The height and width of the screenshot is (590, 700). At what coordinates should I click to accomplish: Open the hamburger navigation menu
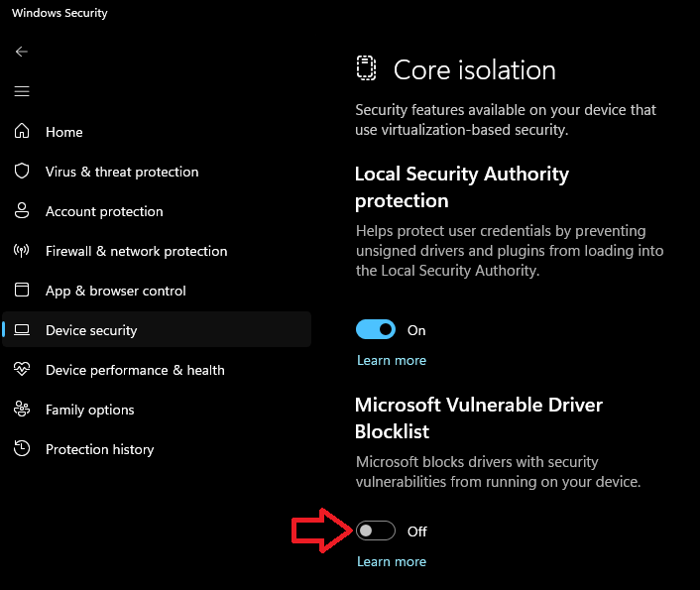[22, 91]
